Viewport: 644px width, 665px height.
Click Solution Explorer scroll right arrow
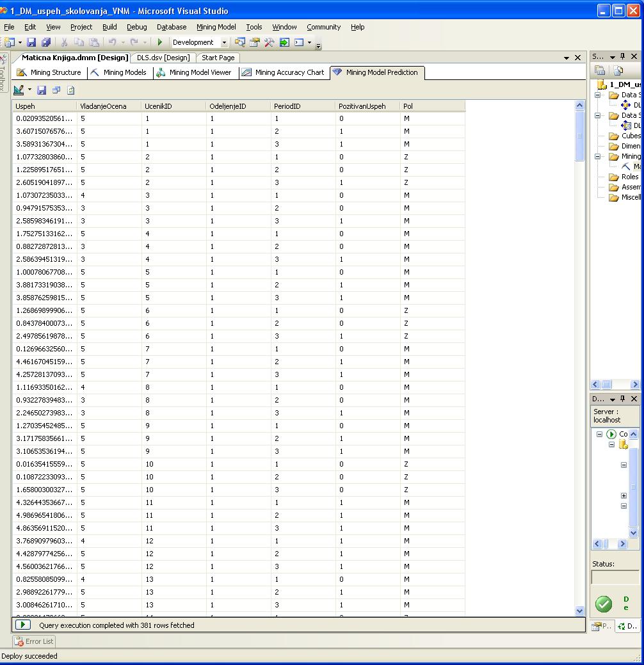pyautogui.click(x=634, y=384)
